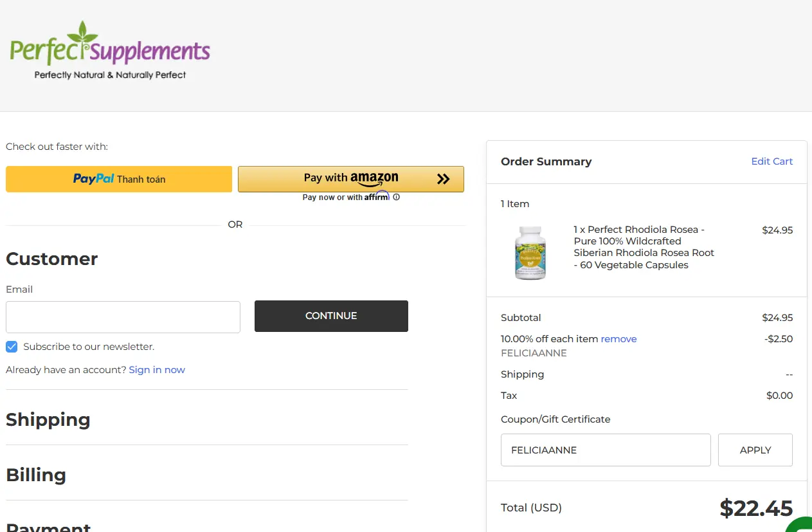Expand the Shipping section heading
812x532 pixels.
(48, 419)
